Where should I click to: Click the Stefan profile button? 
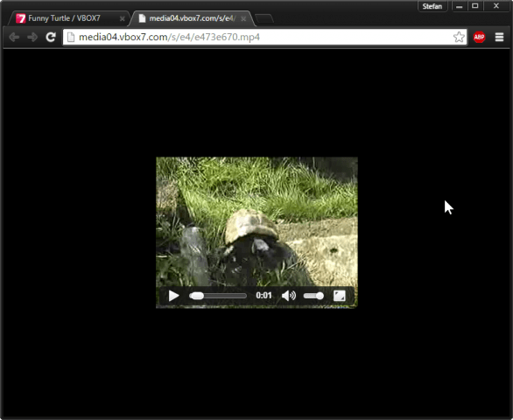(432, 6)
